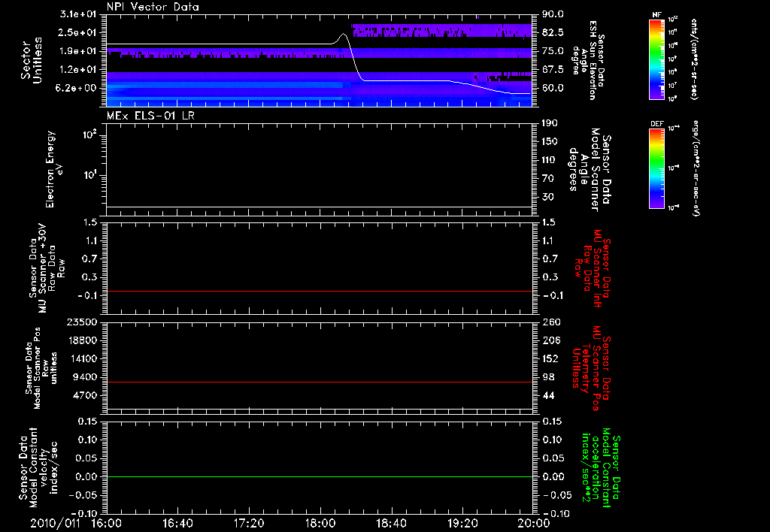
Task: Click the 260 telemetry axis value
Action: 550,322
